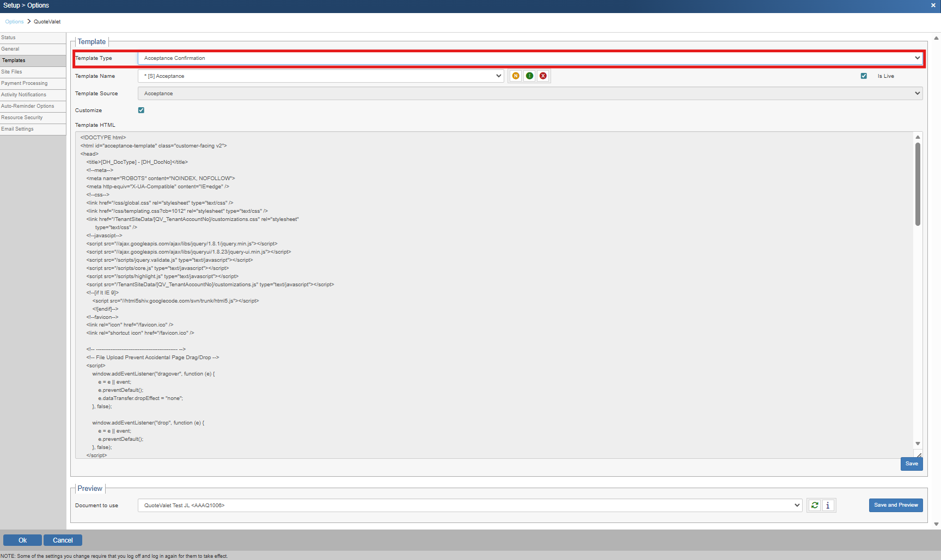Click the orange N new template icon
The width and height of the screenshot is (941, 560).
[x=516, y=76]
